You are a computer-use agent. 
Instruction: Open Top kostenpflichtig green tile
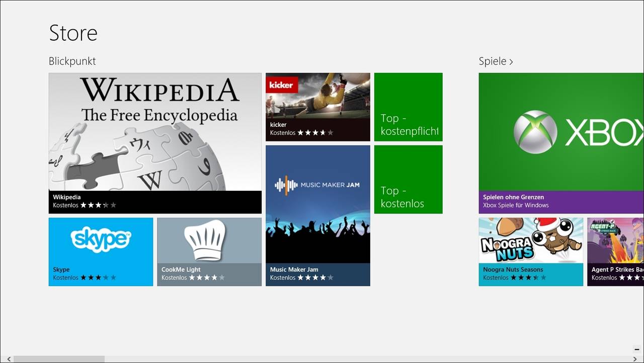click(x=409, y=107)
